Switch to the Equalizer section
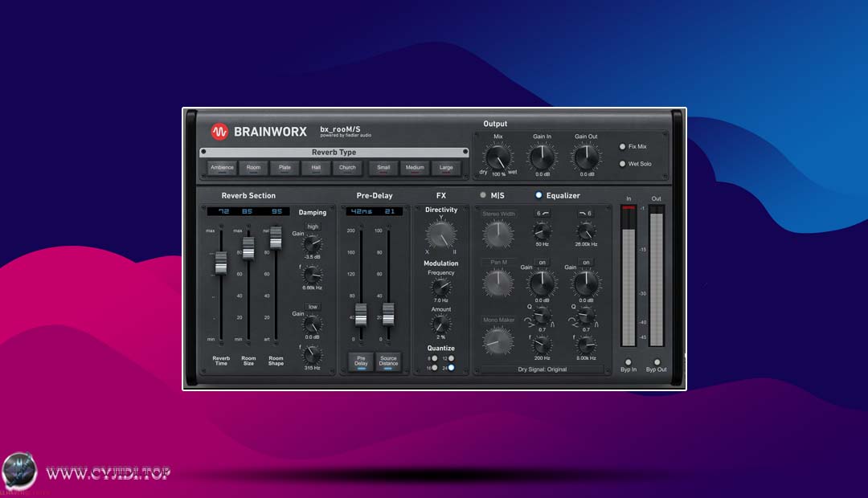 538,195
